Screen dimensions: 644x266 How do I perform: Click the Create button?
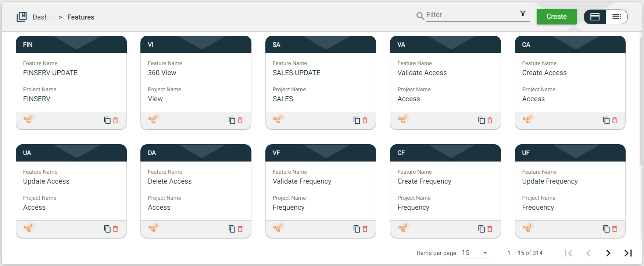point(556,17)
